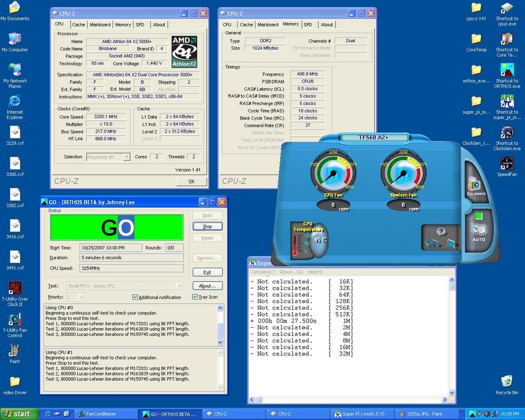Uncheck Tray Icon in ORTHOS

click(195, 297)
